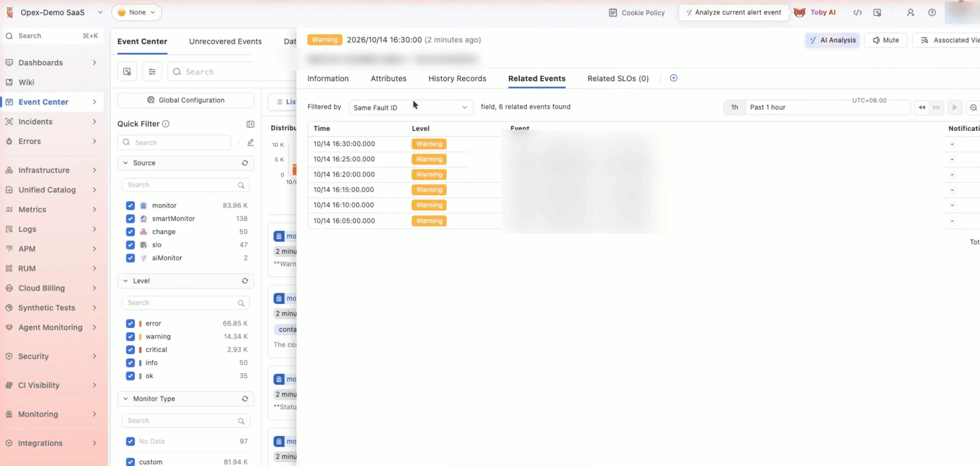The height and width of the screenshot is (466, 980).
Task: Uncheck the critical level checkbox
Action: click(130, 350)
